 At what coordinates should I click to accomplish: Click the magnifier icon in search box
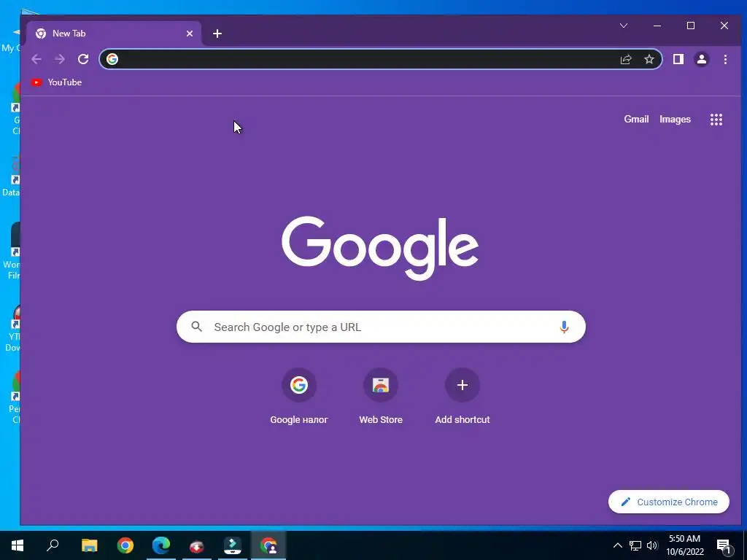point(196,327)
